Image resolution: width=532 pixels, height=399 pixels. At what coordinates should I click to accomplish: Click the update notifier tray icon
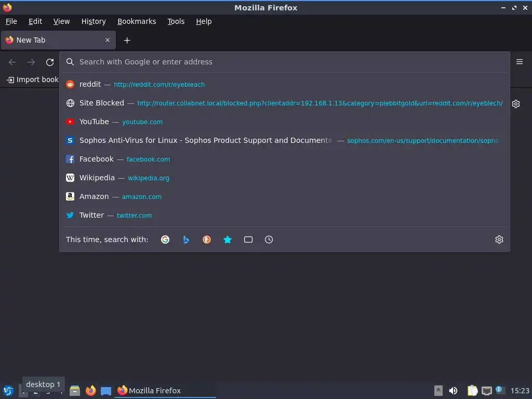coord(499,390)
